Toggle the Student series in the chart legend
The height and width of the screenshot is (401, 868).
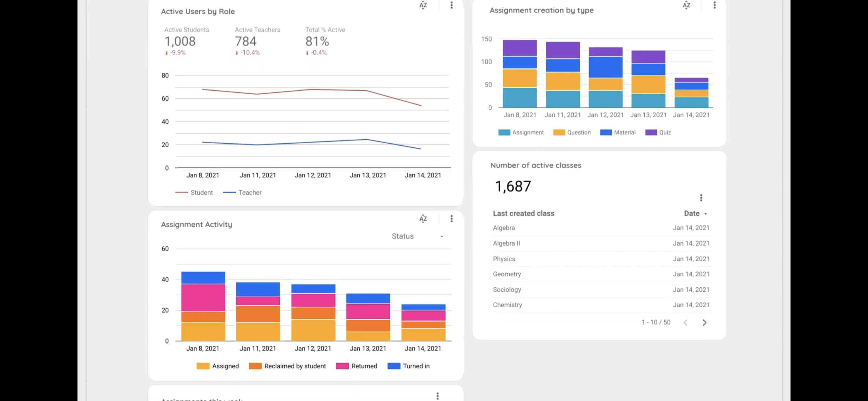[201, 193]
